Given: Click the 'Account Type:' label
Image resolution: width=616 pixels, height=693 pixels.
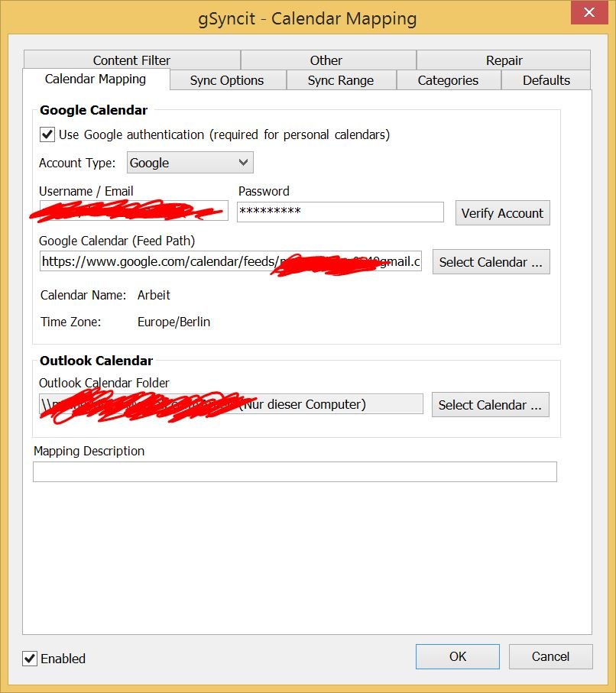Looking at the screenshot, I should click(77, 163).
